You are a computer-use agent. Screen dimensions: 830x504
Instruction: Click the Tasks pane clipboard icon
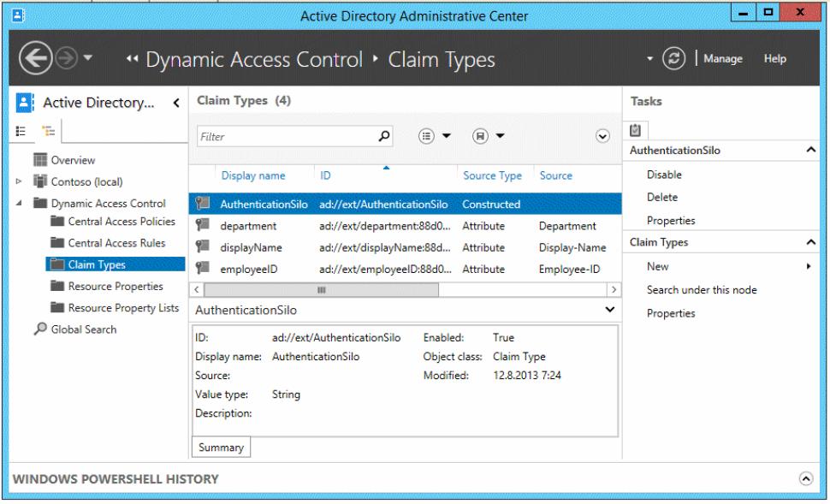point(636,130)
